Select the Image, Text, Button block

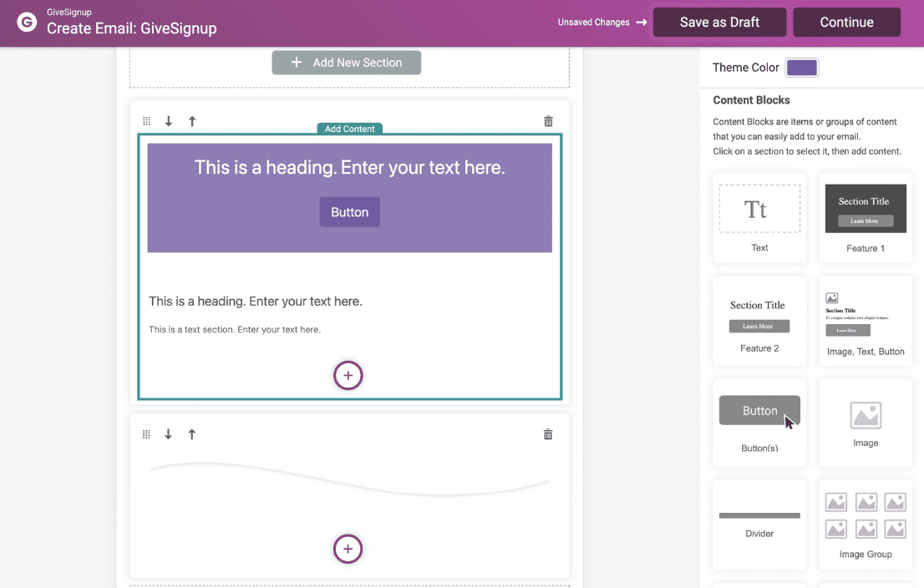pos(866,321)
